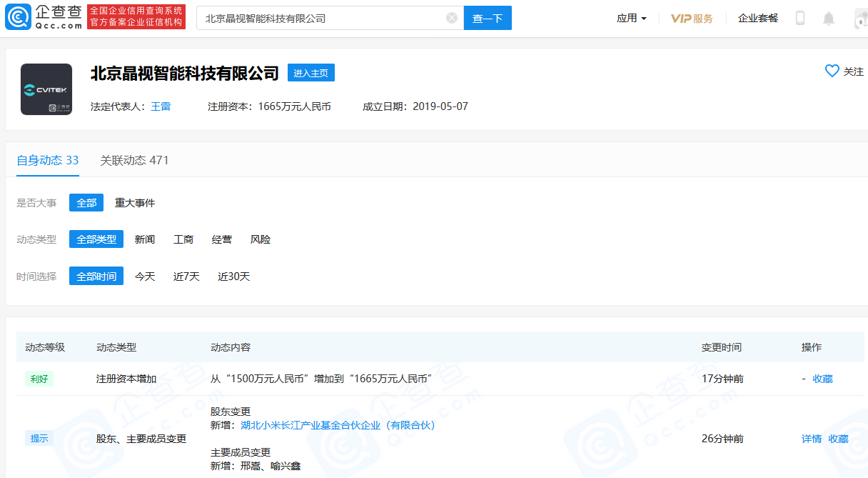868x478 pixels.
Task: Select the 重大事件 filter option
Action: [x=135, y=203]
